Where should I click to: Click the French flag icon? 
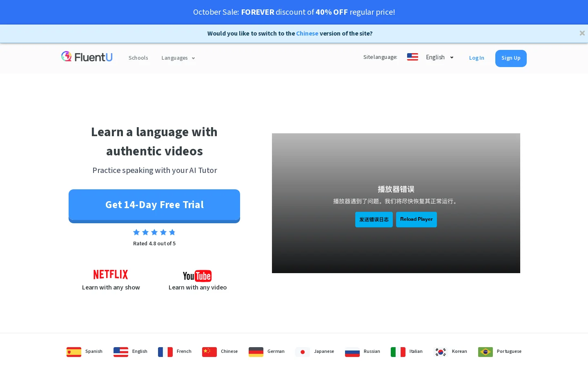(165, 352)
